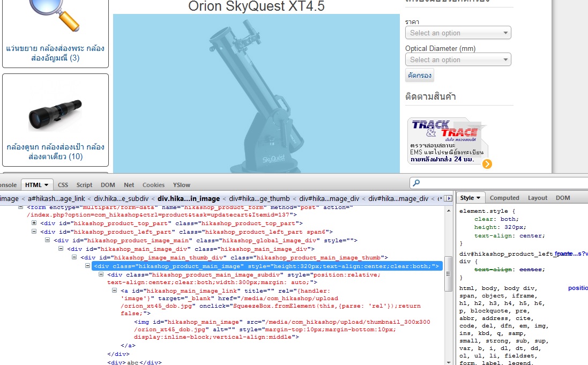Switch to the Net tab
588x365 pixels.
tap(129, 185)
